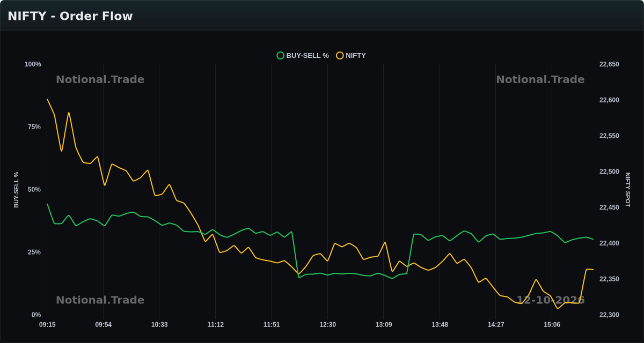Click the 25% left axis label
Screen dimensions: 644x343
[34, 252]
